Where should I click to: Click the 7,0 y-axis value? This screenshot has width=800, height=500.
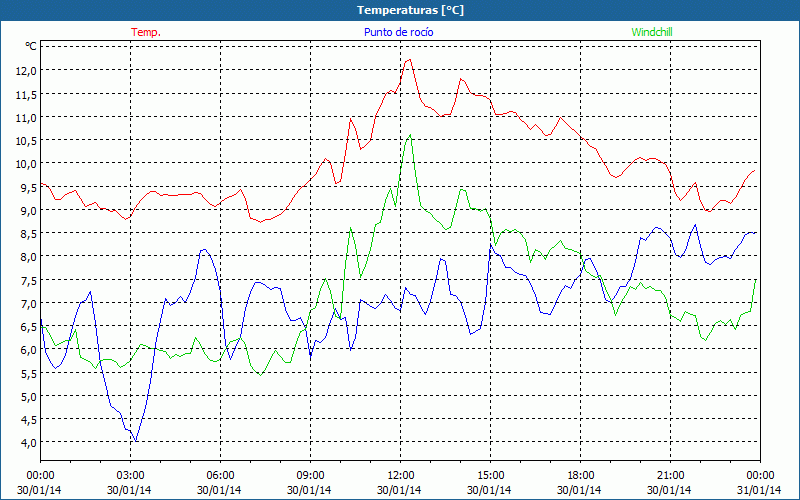pyautogui.click(x=29, y=303)
